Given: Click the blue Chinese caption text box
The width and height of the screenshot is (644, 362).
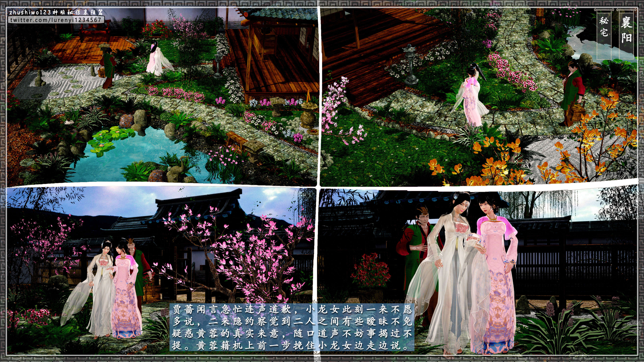Looking at the screenshot, I should click(292, 330).
